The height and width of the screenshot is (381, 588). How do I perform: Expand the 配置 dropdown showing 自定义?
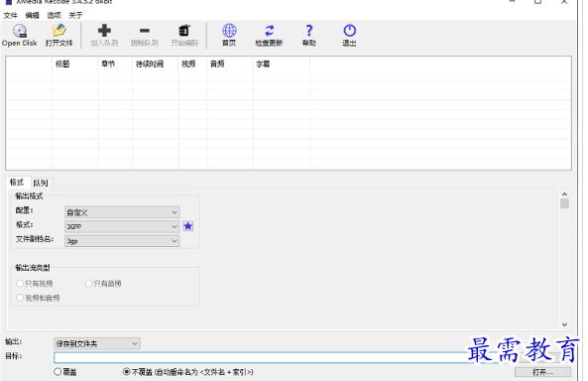[x=122, y=212]
